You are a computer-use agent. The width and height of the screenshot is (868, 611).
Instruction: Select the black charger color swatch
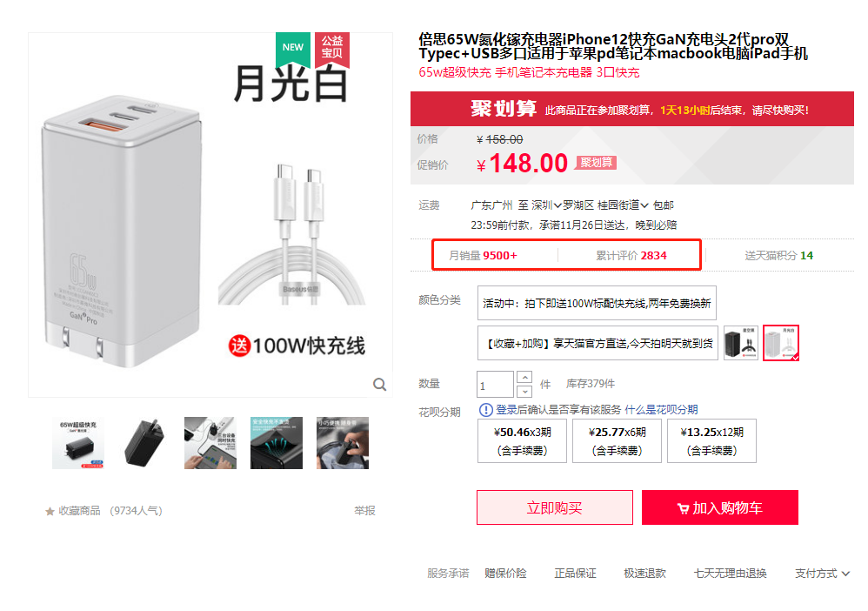[x=741, y=344]
